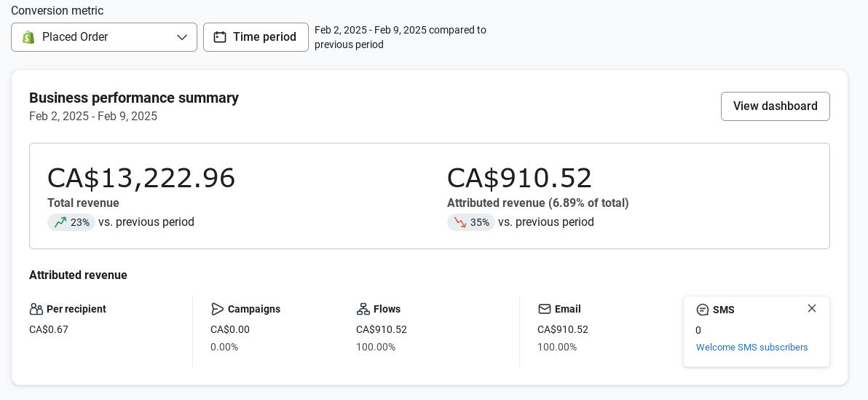Open the Time period button
The image size is (868, 400).
[256, 37]
